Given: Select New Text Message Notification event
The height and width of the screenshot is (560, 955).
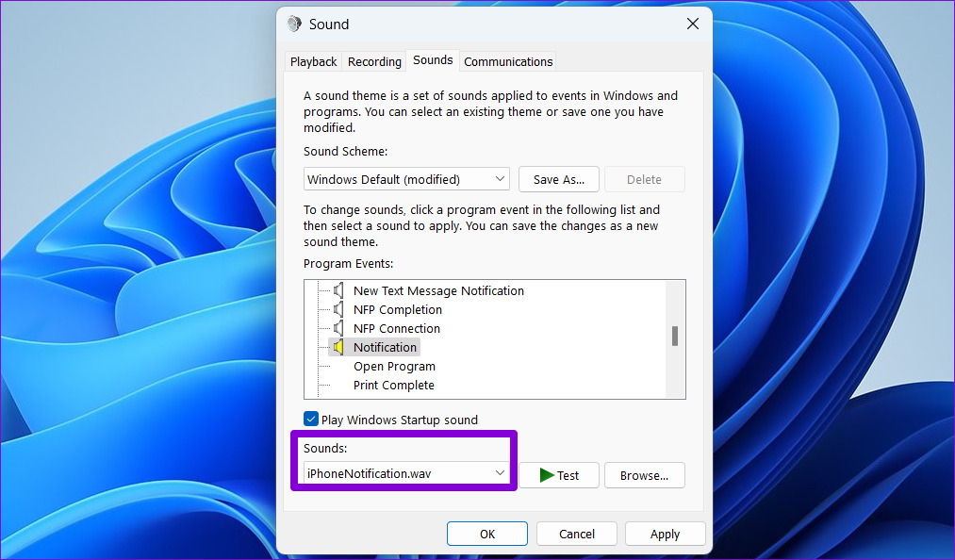Looking at the screenshot, I should 438,290.
